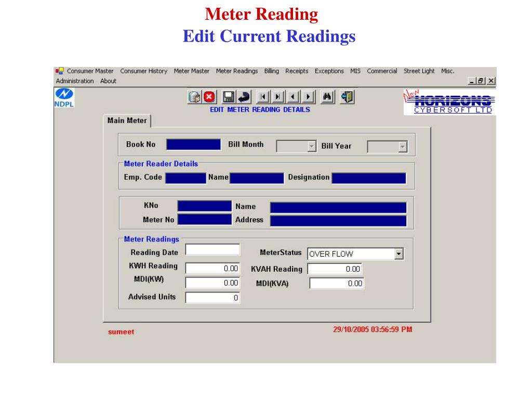Select the Main Meter tab

point(127,121)
